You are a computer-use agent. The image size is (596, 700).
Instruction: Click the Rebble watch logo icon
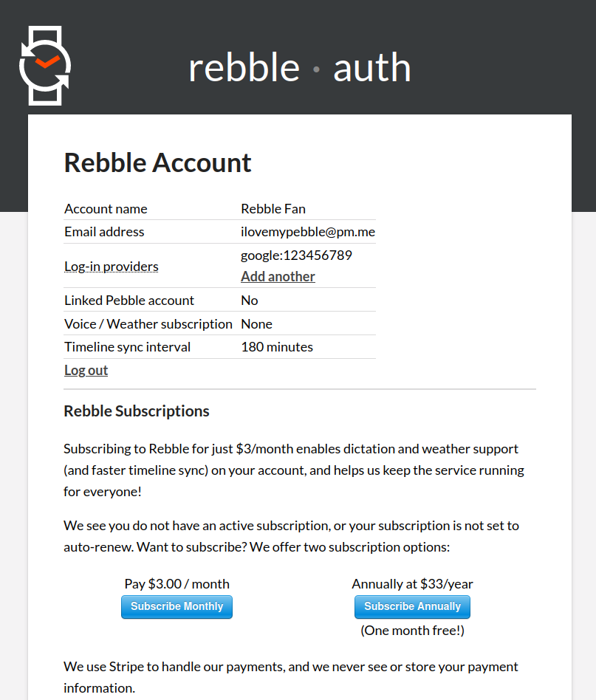coord(45,66)
